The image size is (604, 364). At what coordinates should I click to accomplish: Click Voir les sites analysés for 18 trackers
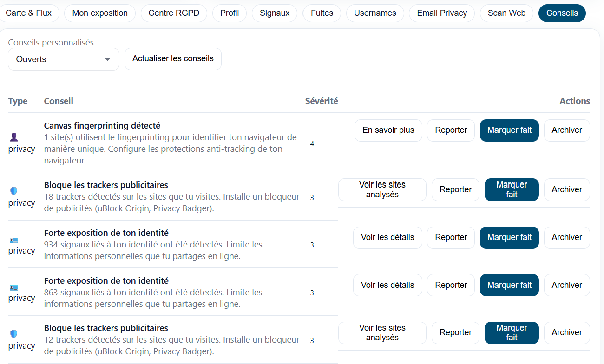[382, 189]
